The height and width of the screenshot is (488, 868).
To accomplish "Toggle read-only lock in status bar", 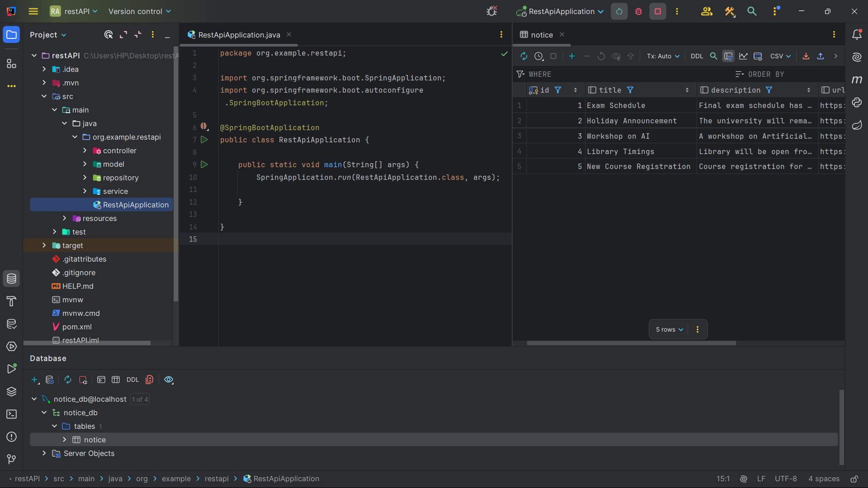I will coord(854,479).
